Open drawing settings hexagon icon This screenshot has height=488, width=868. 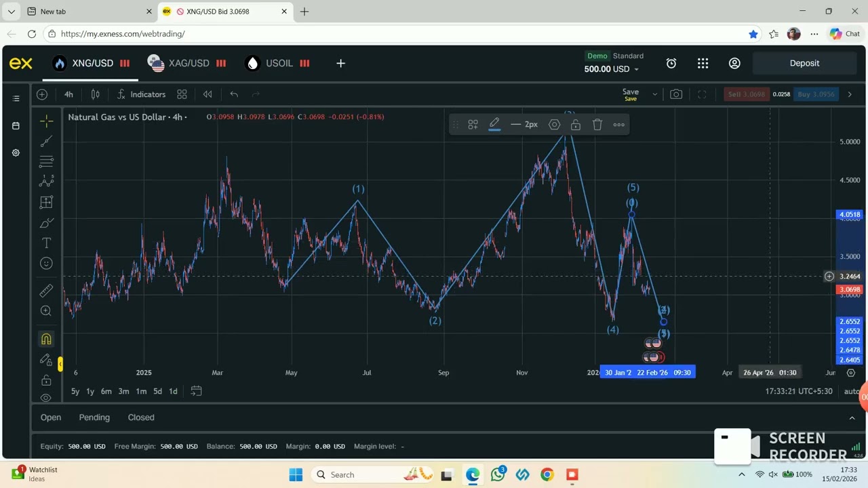(x=554, y=125)
